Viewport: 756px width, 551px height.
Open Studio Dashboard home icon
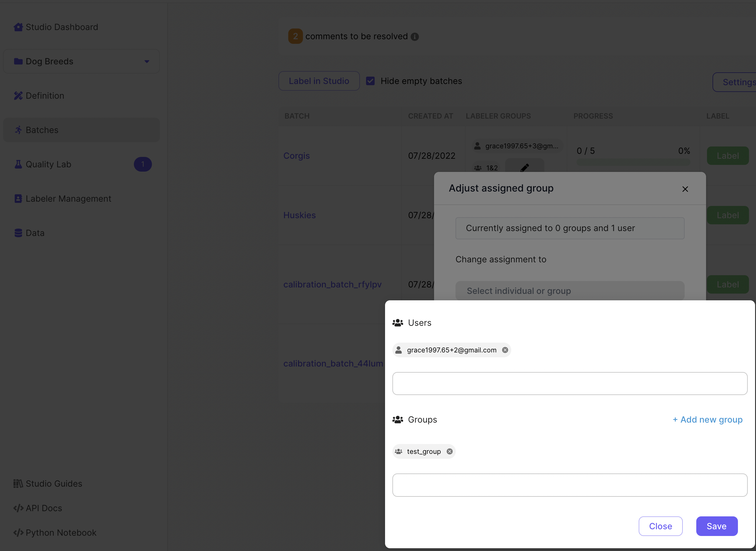pos(18,27)
